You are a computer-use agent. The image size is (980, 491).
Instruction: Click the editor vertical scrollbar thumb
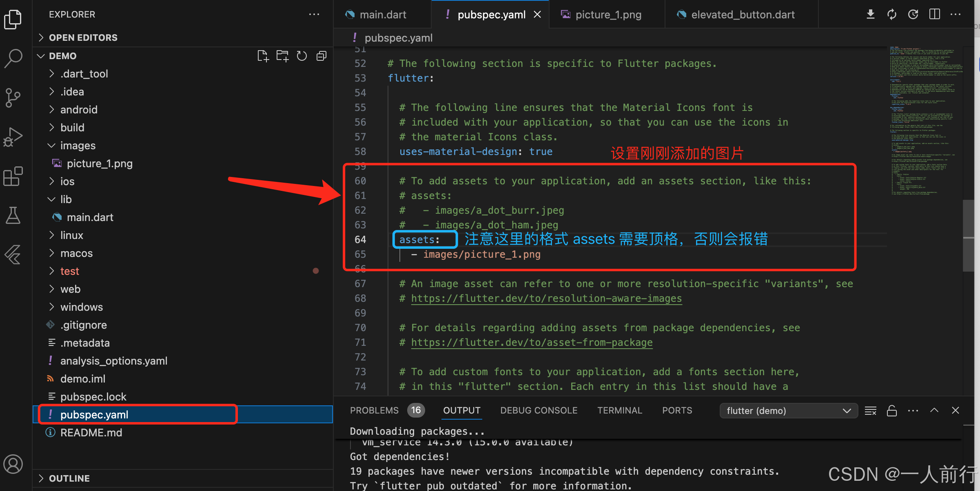coord(969,236)
